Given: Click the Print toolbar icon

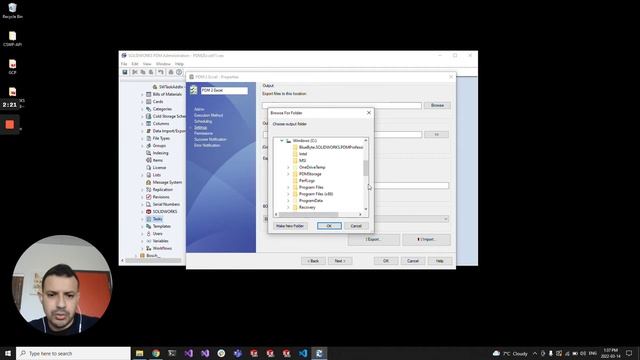Looking at the screenshot, I should pos(171,72).
